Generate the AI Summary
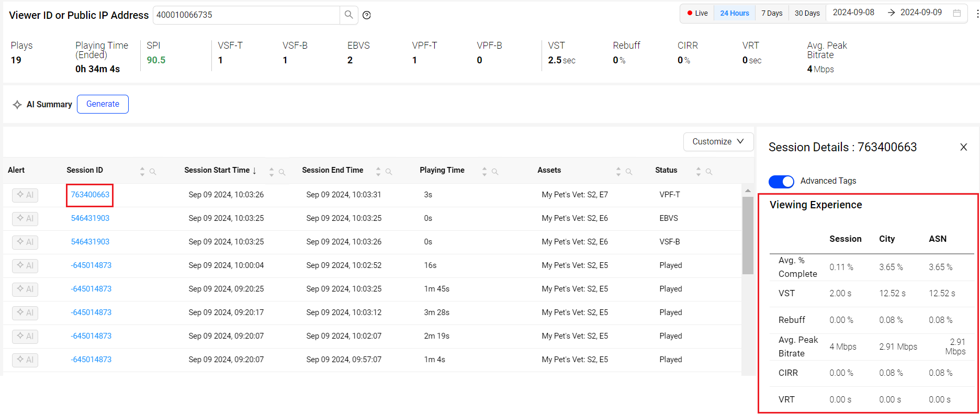 [x=103, y=104]
